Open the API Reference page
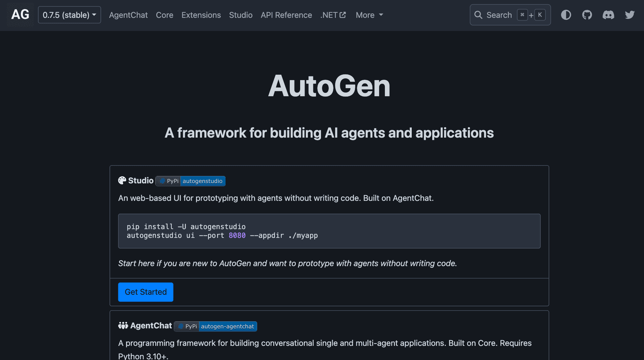644x360 pixels. [x=286, y=15]
